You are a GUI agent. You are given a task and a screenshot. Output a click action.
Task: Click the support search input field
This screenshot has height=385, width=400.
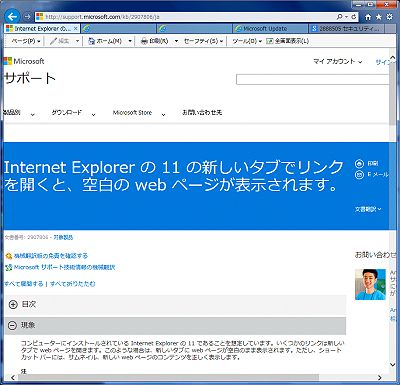click(x=313, y=80)
